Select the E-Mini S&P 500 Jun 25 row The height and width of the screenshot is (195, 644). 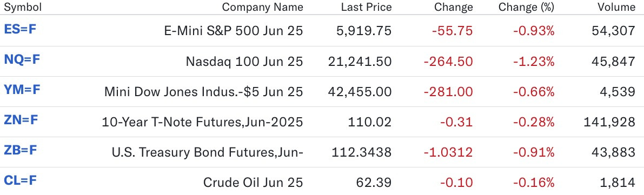(x=322, y=31)
